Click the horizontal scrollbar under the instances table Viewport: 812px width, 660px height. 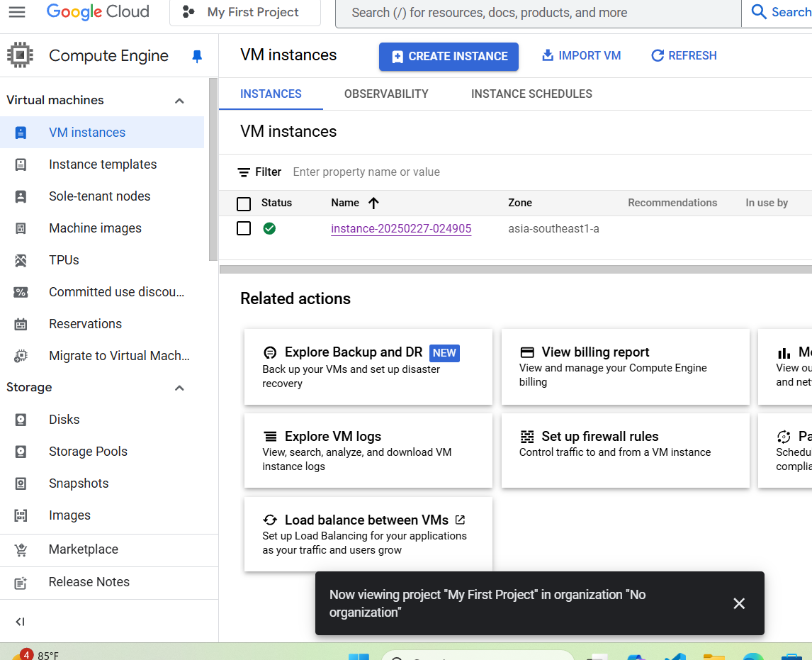click(516, 269)
